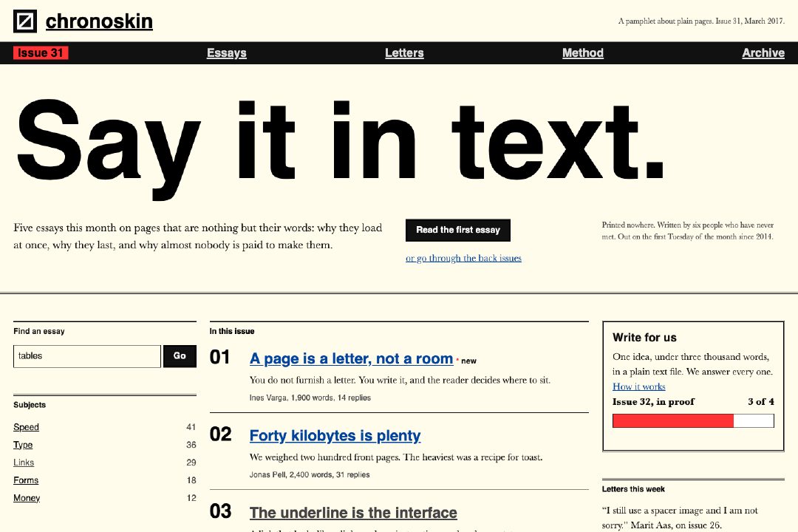The width and height of the screenshot is (798, 532).
Task: Click the Money subject count 12
Action: [x=191, y=499]
